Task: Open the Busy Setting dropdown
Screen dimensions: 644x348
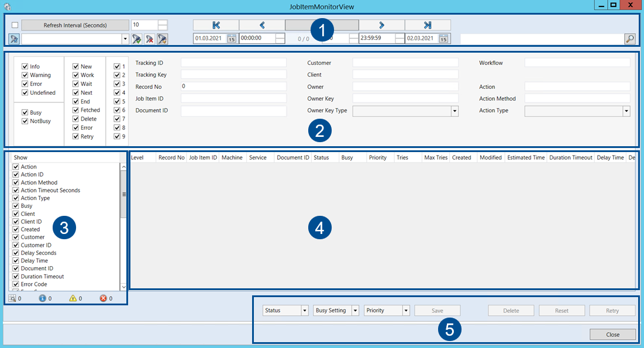Action: click(355, 311)
